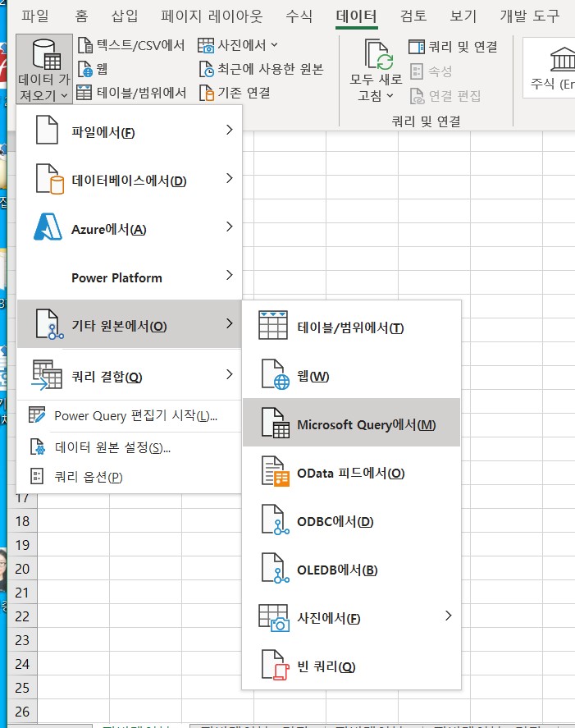Viewport: 575px width, 728px height.
Task: Click 연결 편집 button
Action: pos(445,96)
